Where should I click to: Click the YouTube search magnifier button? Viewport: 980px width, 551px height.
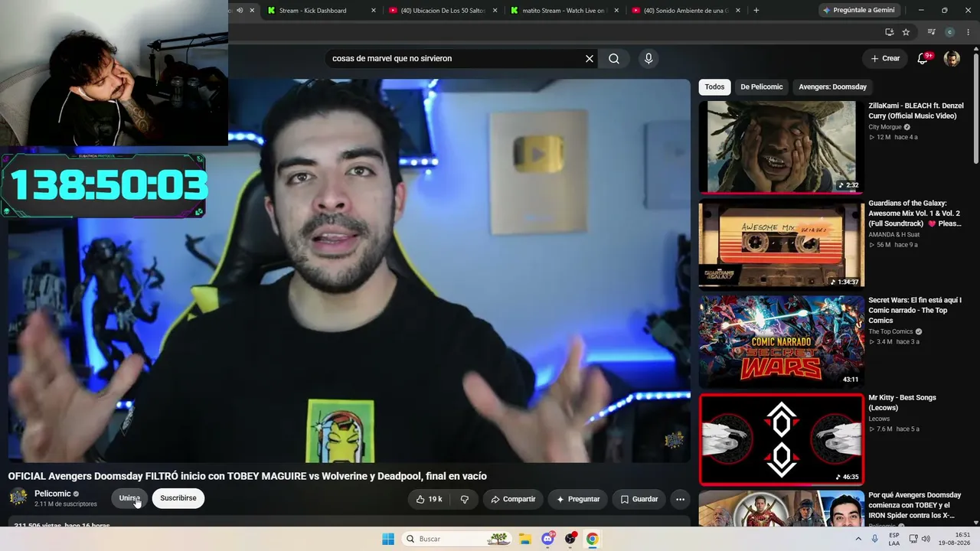[614, 59]
